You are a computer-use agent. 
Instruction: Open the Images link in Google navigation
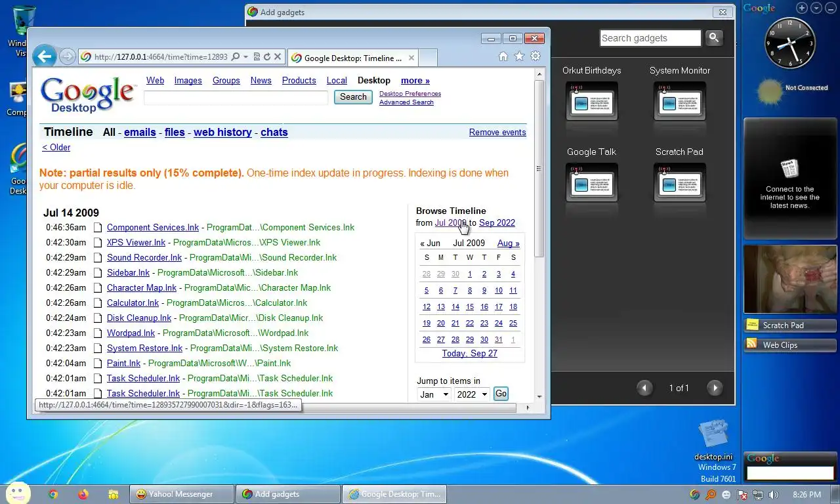tap(188, 80)
